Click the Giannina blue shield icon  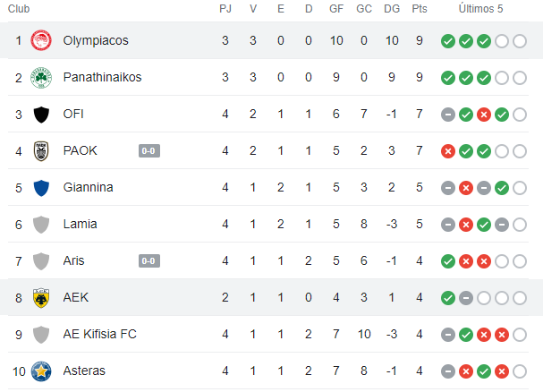pyautogui.click(x=41, y=188)
